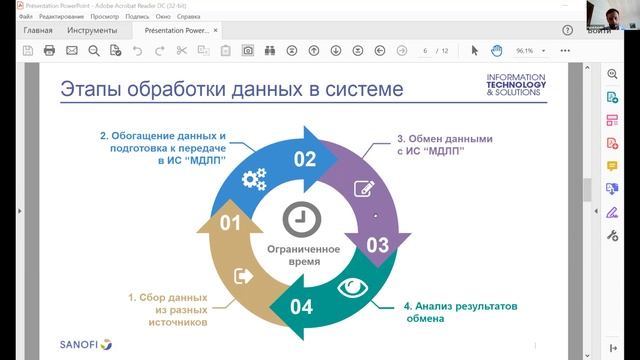Image resolution: width=640 pixels, height=360 pixels.
Task: Take a snapshot with camera icon
Action: coord(248,51)
